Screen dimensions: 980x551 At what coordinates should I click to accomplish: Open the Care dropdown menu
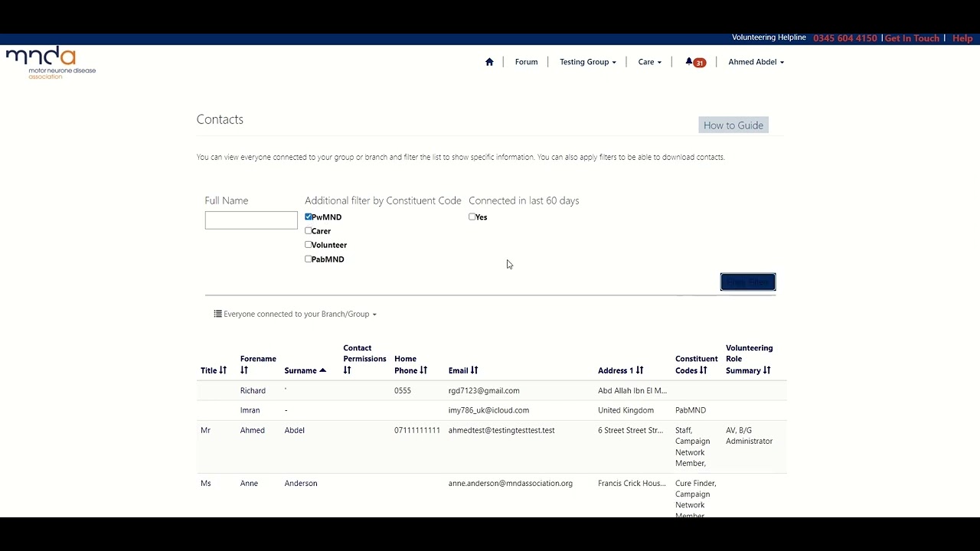(649, 62)
